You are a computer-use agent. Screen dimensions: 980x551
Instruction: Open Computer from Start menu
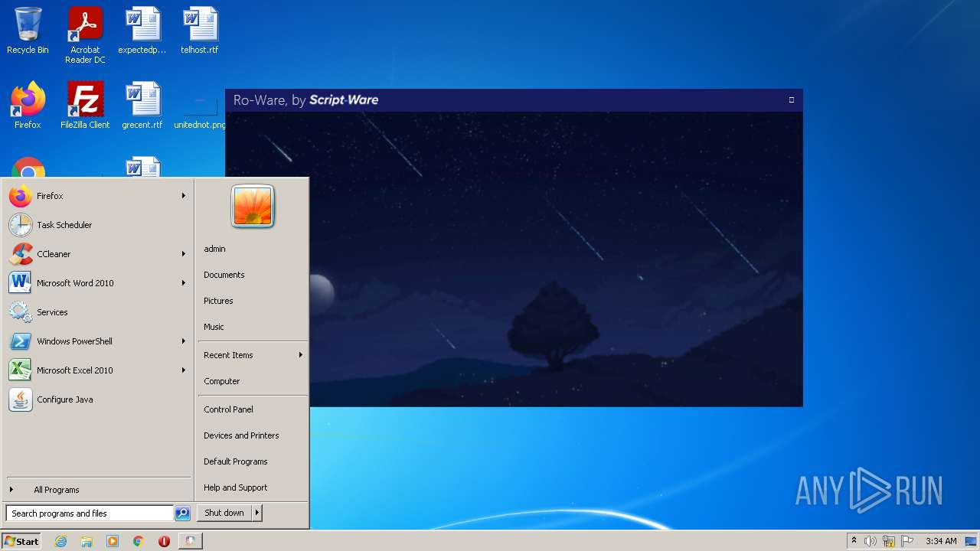[253, 381]
